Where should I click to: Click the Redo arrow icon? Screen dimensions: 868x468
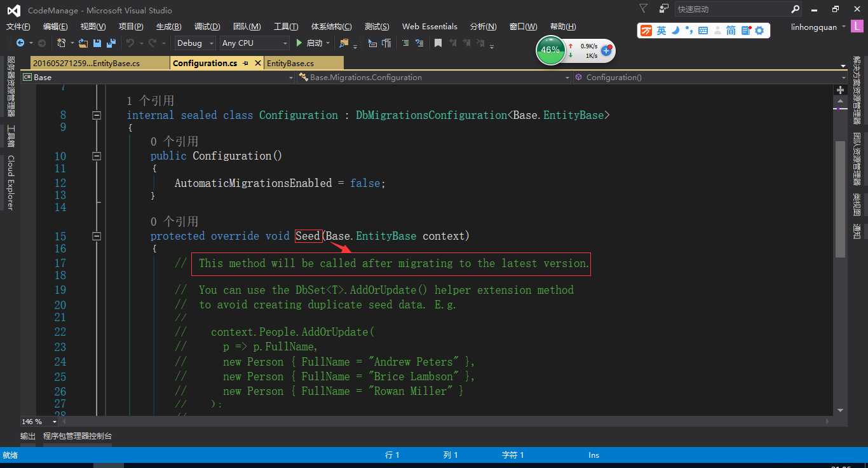(152, 43)
